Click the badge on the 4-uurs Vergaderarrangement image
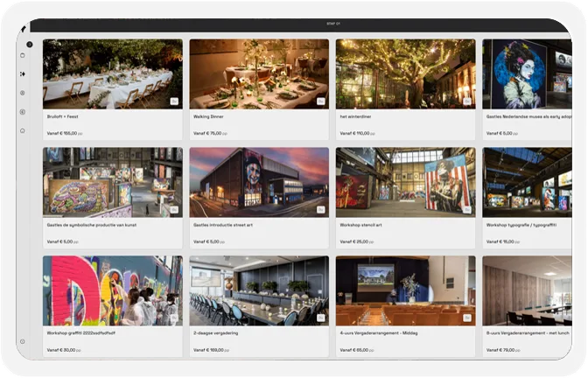This screenshot has height=378, width=588. (x=467, y=318)
